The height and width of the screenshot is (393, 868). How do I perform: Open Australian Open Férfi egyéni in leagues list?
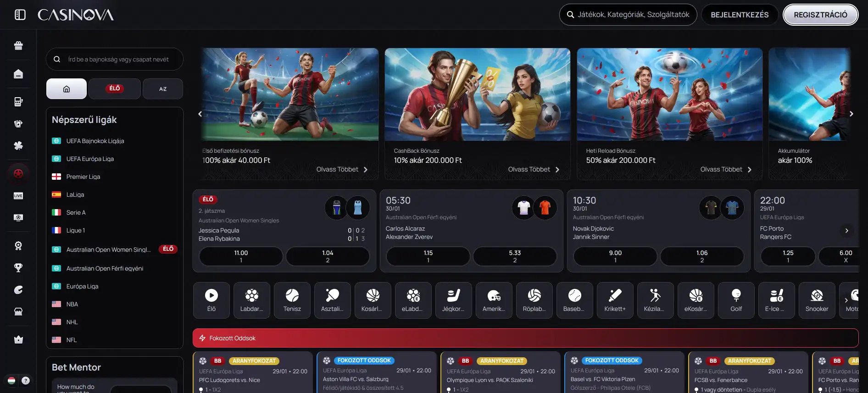point(115,268)
